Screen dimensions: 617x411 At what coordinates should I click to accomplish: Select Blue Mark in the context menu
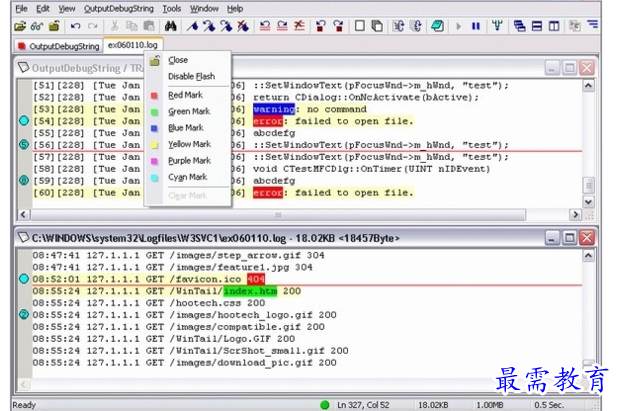pos(186,128)
